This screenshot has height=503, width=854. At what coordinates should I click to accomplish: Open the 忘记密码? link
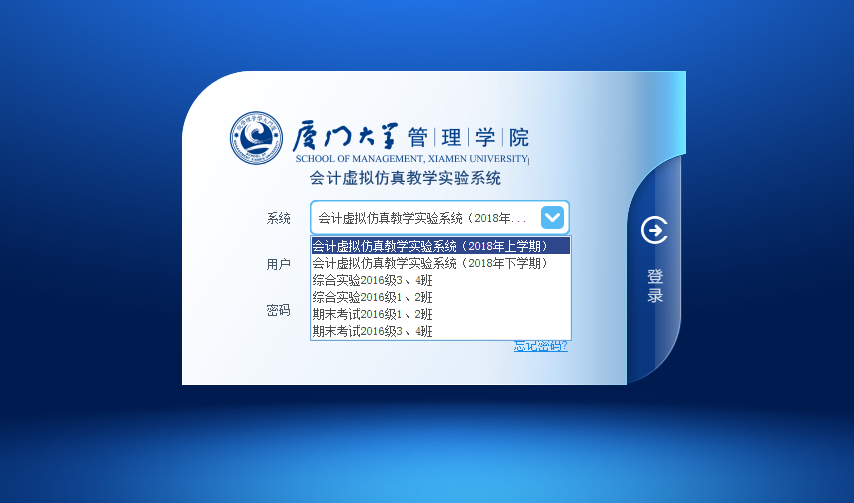tap(540, 346)
